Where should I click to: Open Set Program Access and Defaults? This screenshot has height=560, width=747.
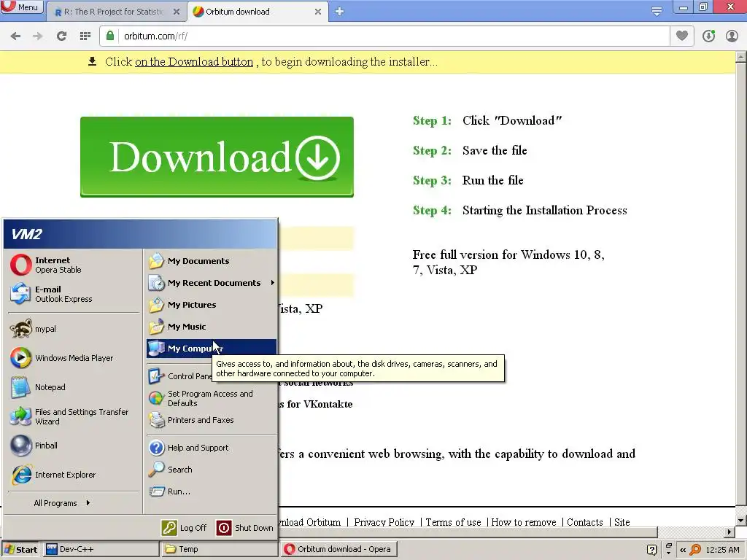pyautogui.click(x=212, y=398)
